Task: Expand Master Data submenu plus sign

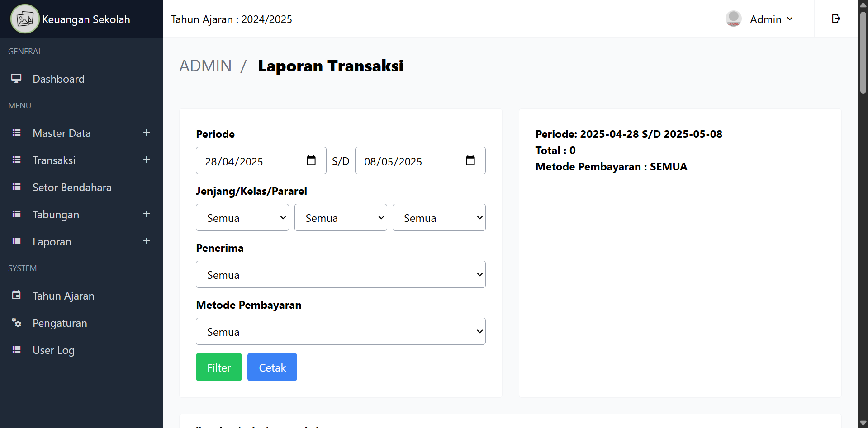Action: point(147,133)
